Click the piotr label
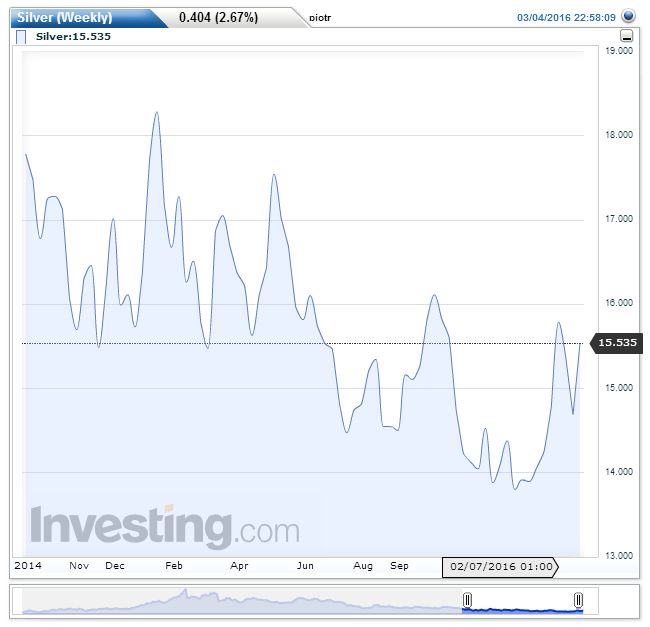650x627 pixels. point(320,18)
